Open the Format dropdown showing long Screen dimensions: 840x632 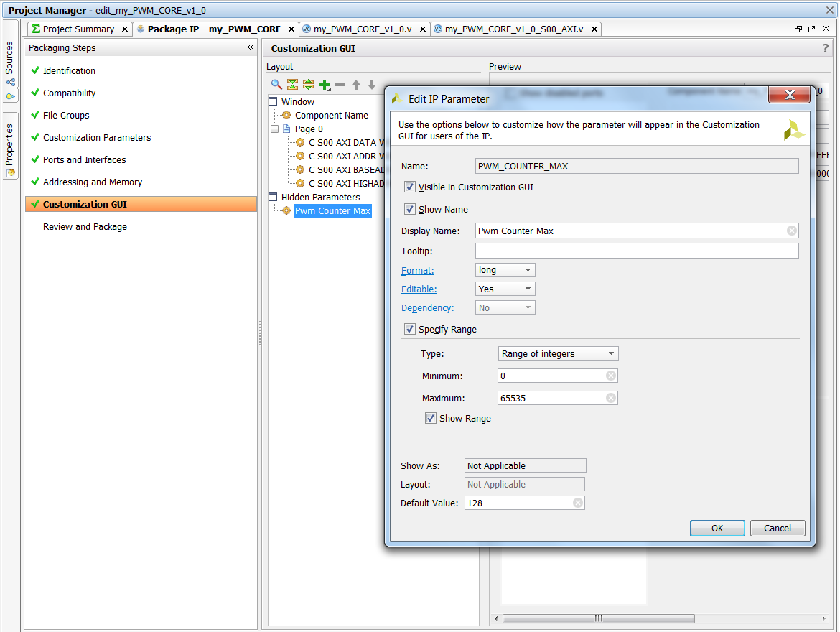[x=505, y=270]
